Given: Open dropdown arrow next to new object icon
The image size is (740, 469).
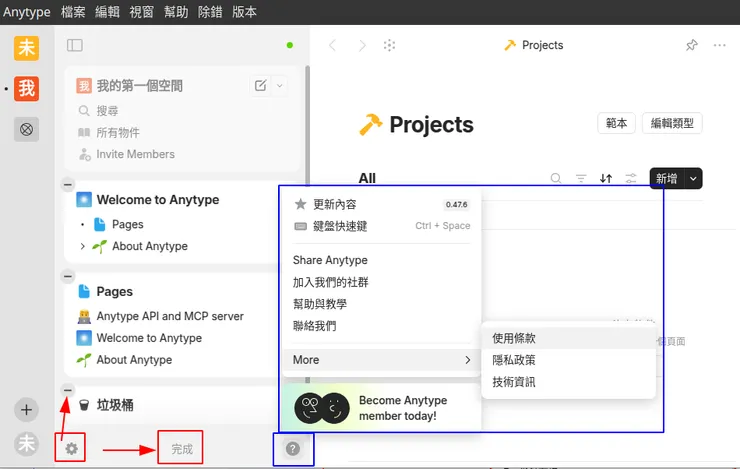Looking at the screenshot, I should 280,85.
